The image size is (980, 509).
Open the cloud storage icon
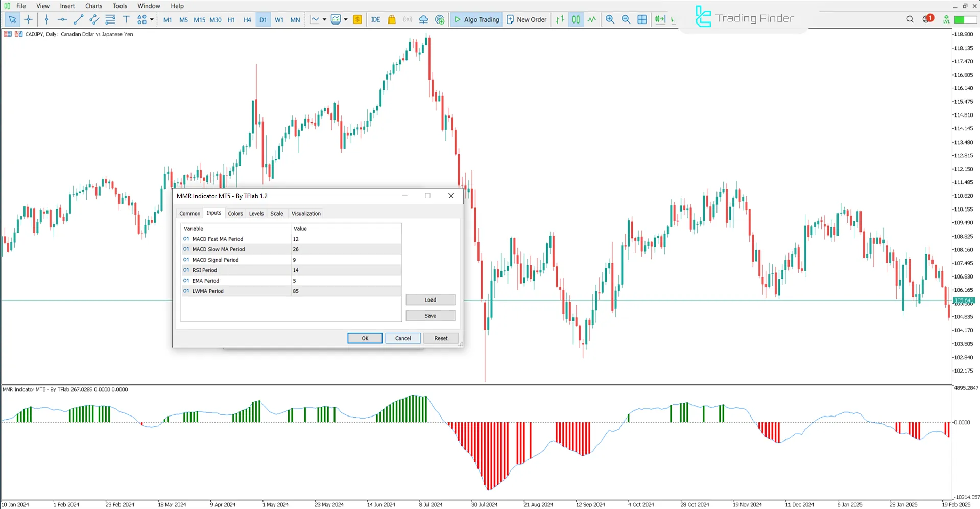pos(423,19)
